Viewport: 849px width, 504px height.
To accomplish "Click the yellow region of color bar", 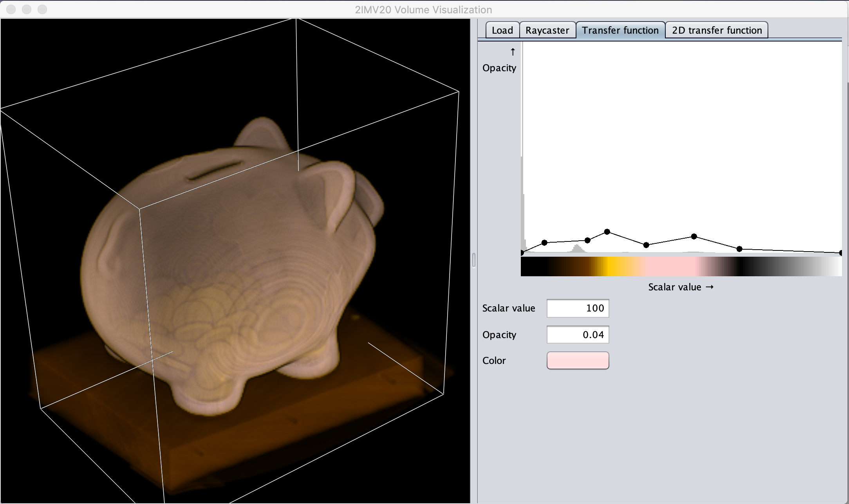I will pos(612,266).
